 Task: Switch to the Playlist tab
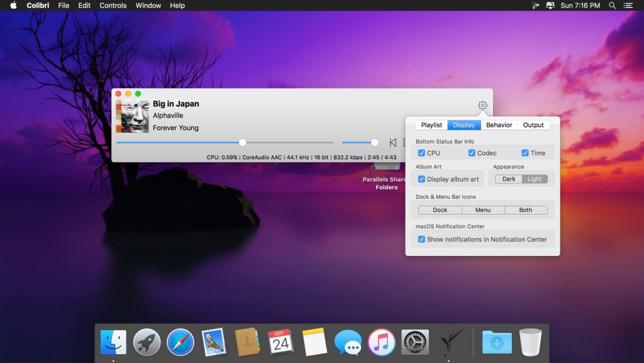coord(431,125)
